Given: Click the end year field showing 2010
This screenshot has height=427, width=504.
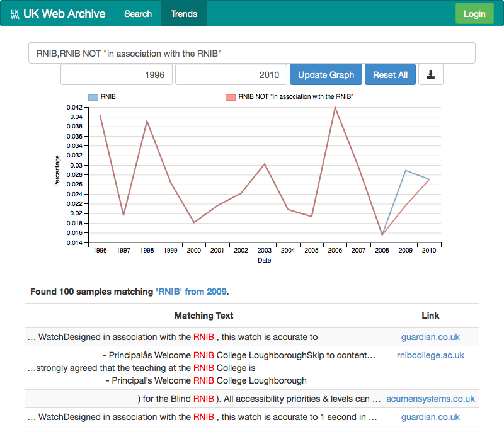Looking at the screenshot, I should (231, 74).
